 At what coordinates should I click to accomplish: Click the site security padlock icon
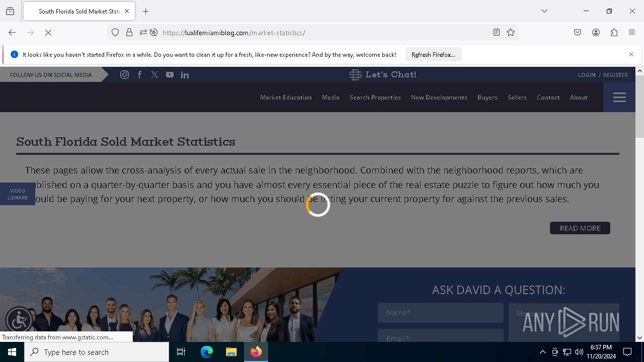(129, 32)
